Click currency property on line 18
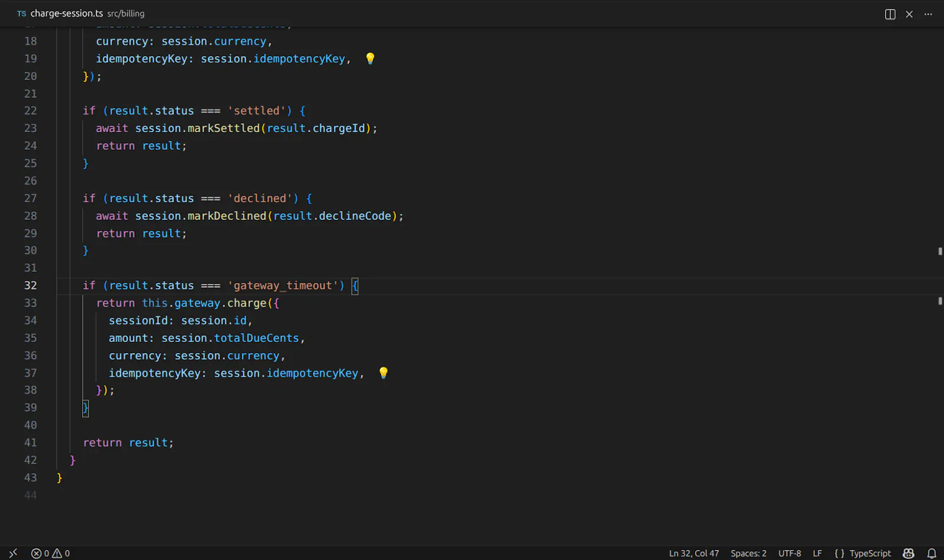Image resolution: width=944 pixels, height=560 pixels. click(x=122, y=41)
